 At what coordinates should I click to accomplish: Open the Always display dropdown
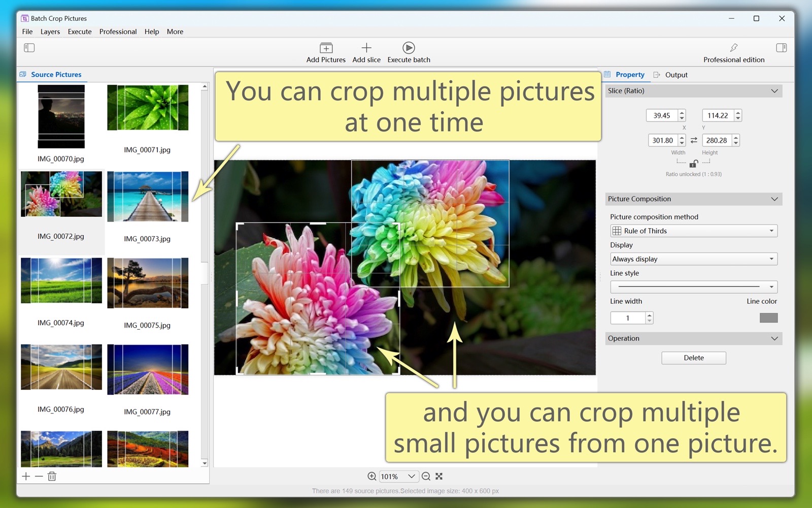[693, 259]
